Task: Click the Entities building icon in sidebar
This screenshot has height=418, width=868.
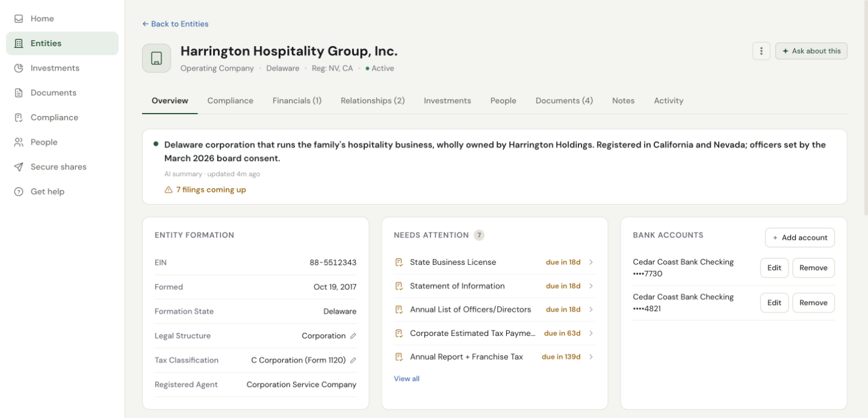Action: 19,44
